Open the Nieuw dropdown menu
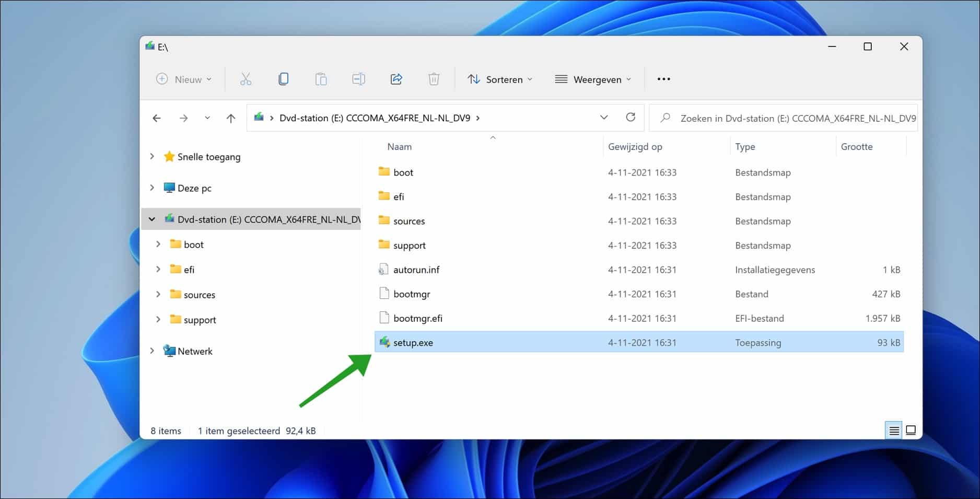 [x=184, y=79]
